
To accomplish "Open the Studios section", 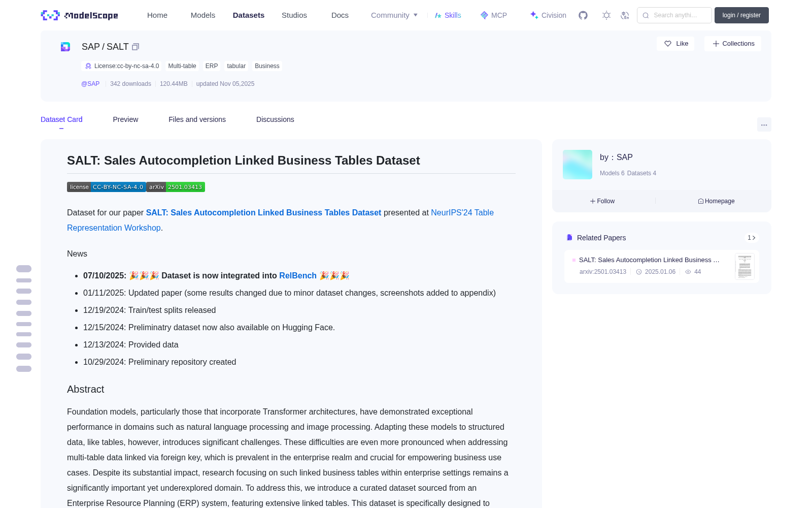I will point(294,15).
